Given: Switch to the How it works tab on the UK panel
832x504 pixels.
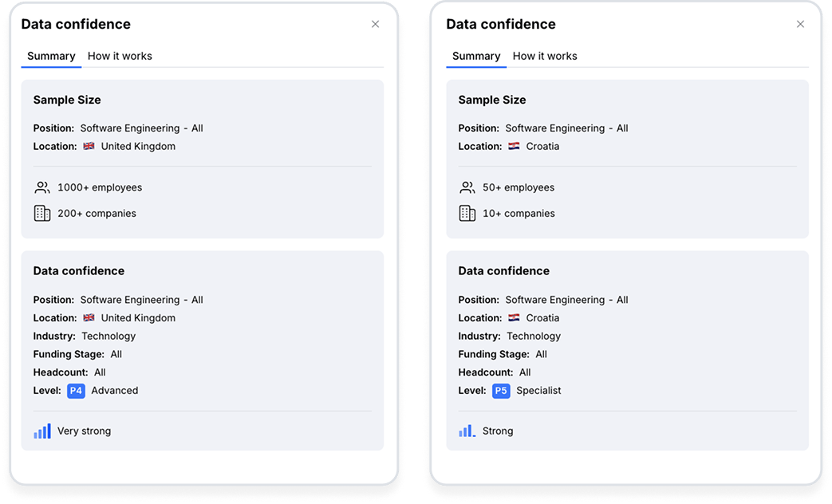Looking at the screenshot, I should (120, 56).
